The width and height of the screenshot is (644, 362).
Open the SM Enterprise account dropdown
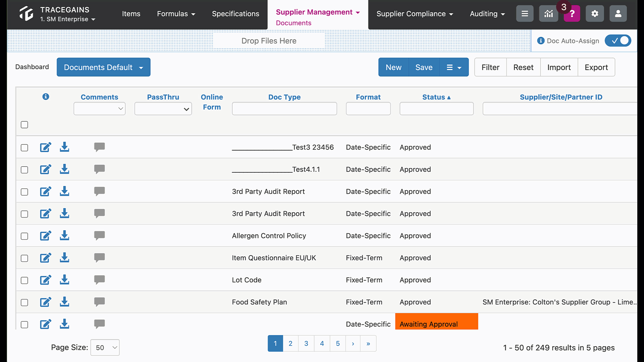tap(68, 19)
